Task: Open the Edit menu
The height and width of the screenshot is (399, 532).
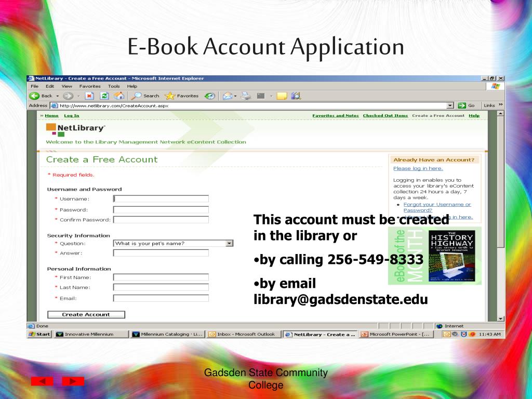Action: pyautogui.click(x=50, y=86)
